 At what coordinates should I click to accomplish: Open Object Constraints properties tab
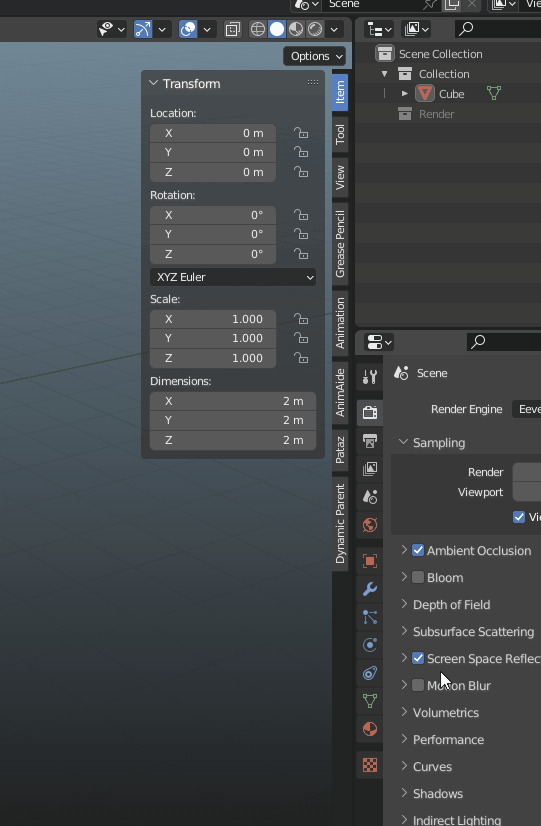tap(370, 673)
